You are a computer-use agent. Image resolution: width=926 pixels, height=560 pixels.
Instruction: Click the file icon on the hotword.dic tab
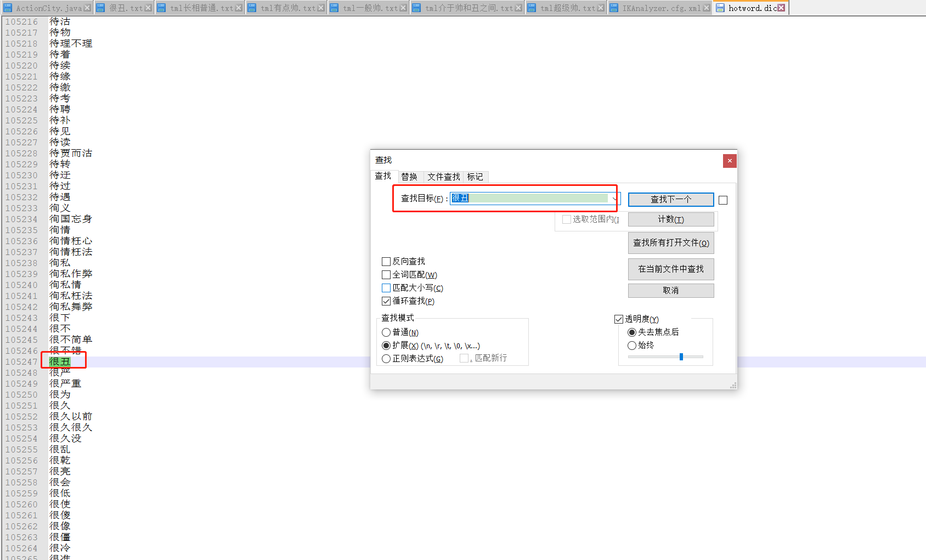point(720,7)
